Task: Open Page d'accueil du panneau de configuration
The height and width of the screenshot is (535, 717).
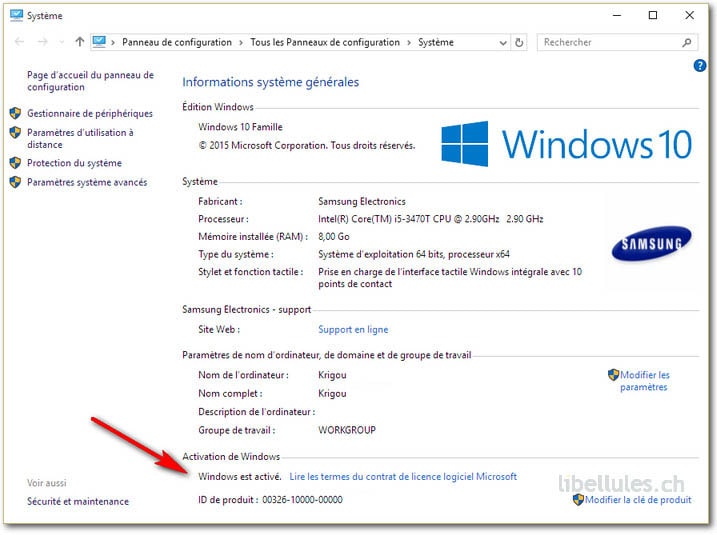Action: pos(91,81)
